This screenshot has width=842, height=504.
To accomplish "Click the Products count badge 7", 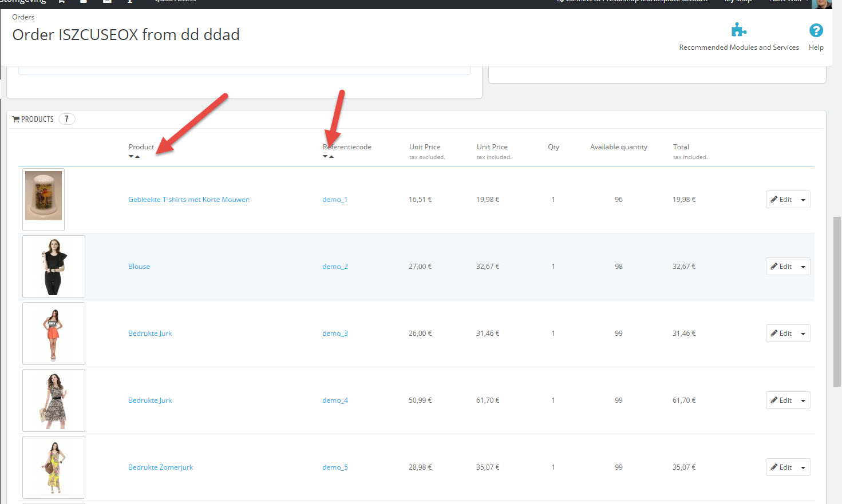I will (66, 119).
